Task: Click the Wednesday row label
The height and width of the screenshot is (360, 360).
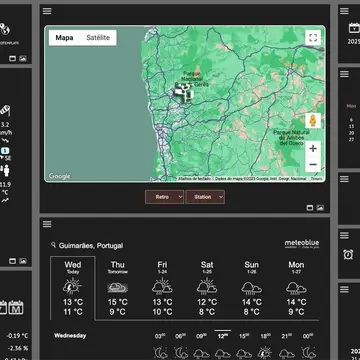Action: click(70, 335)
